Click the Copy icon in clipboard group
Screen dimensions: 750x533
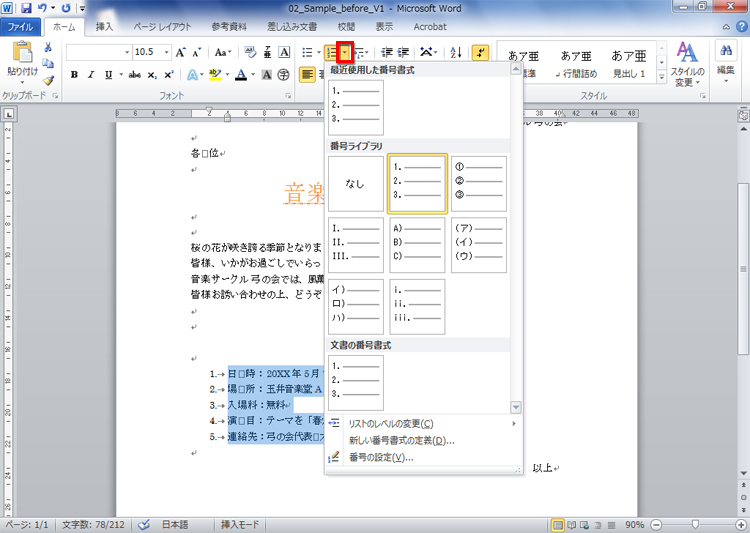tap(48, 63)
